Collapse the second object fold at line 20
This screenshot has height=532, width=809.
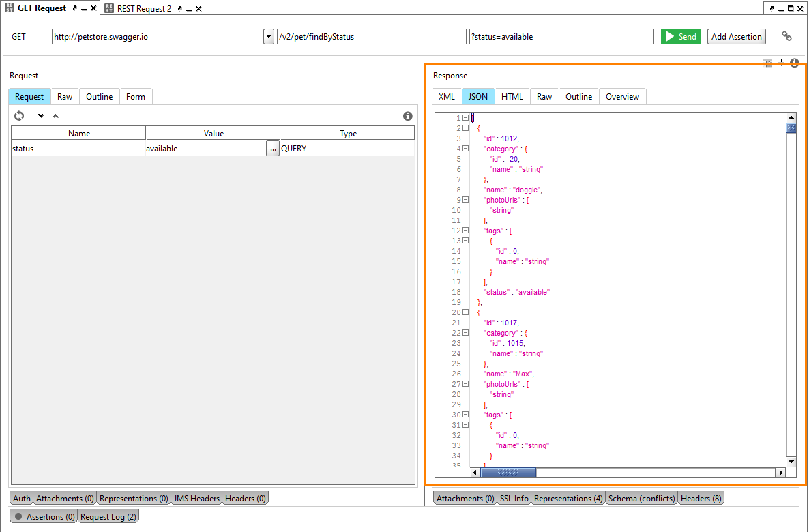(465, 312)
